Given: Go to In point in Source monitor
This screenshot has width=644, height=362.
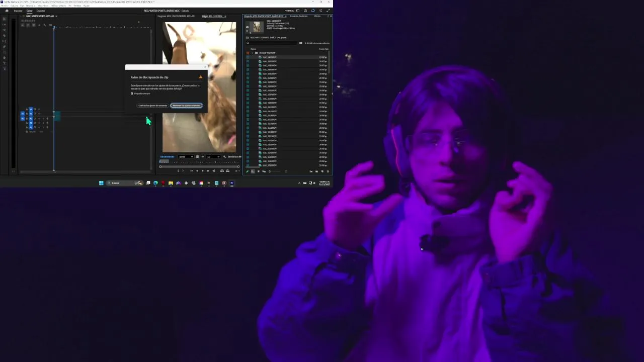Looking at the screenshot, I should (192, 171).
